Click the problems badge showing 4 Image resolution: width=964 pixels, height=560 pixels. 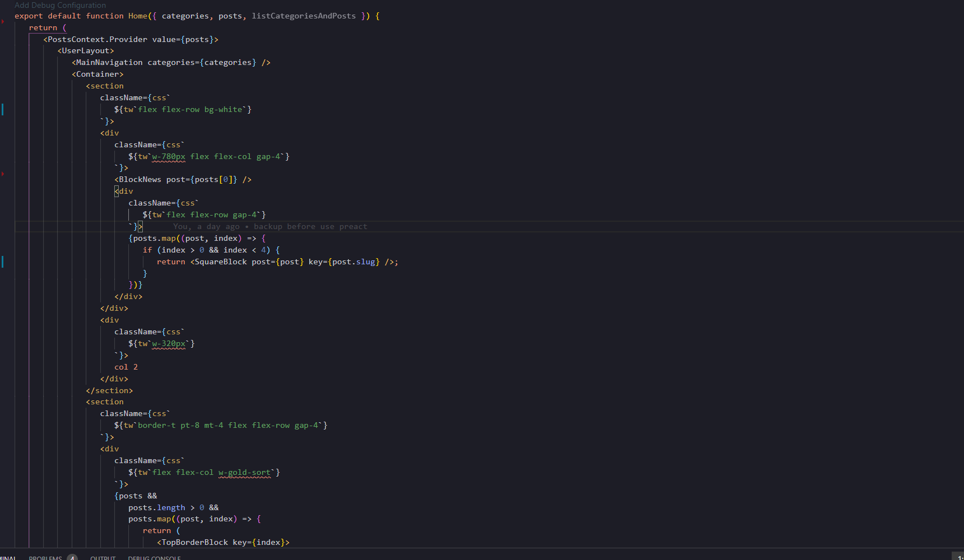pyautogui.click(x=72, y=557)
